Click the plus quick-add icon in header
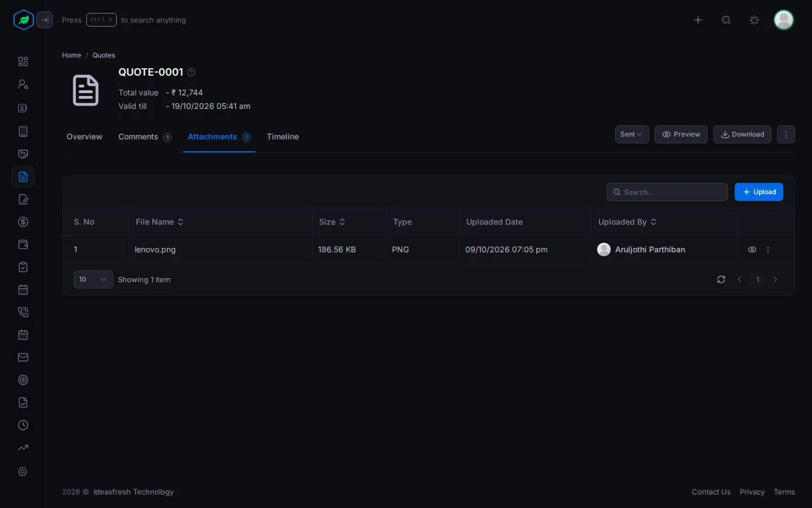The image size is (812, 508). (x=698, y=20)
